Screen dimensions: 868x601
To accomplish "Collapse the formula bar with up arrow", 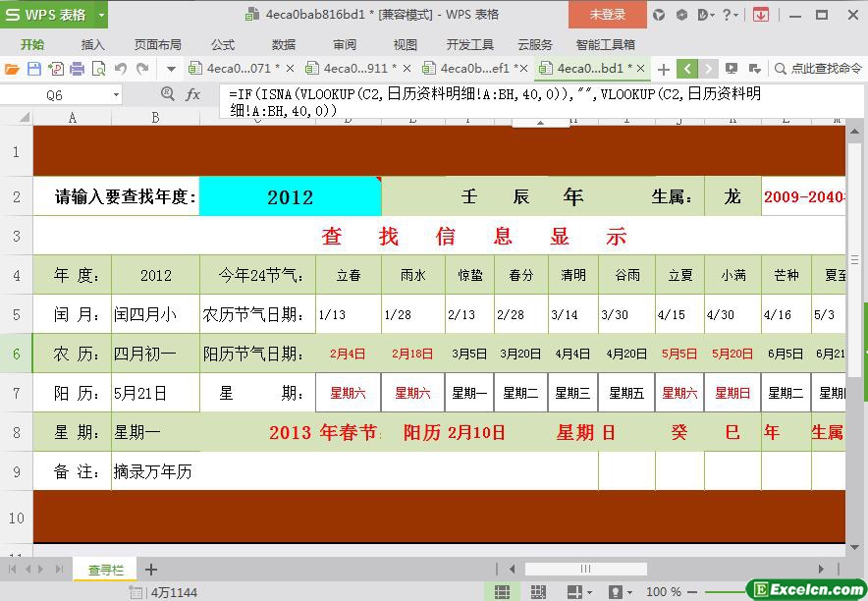I will tap(540, 123).
